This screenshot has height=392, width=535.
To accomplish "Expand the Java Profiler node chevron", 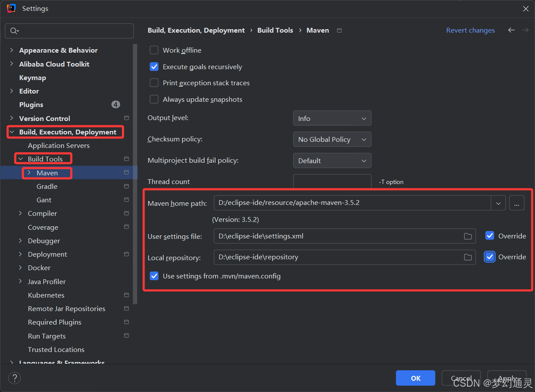I will [x=20, y=281].
